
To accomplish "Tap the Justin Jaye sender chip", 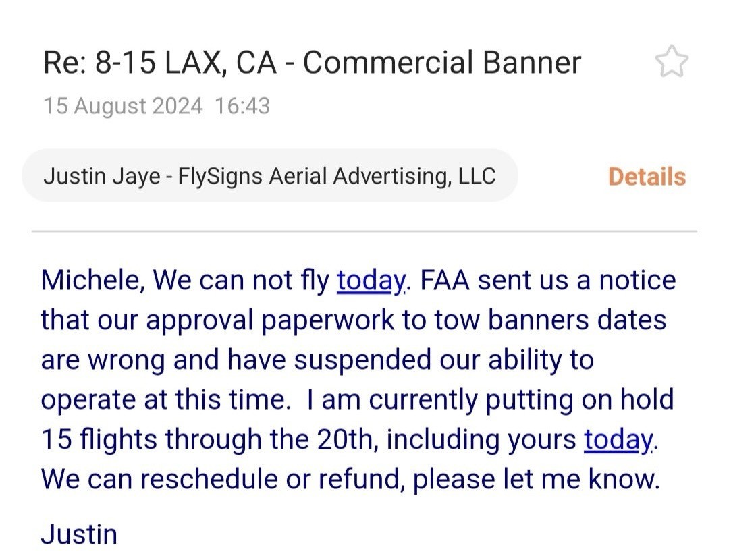I will [269, 175].
